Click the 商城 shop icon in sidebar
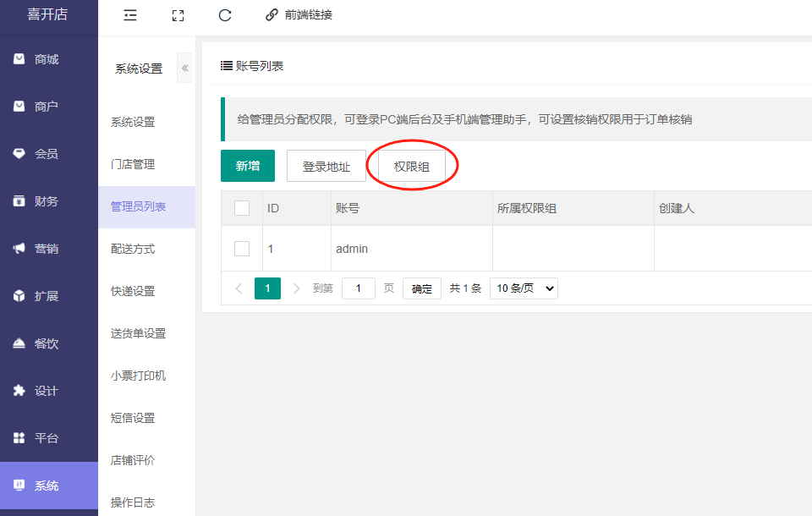Screen dimensions: 812x516 (19, 59)
